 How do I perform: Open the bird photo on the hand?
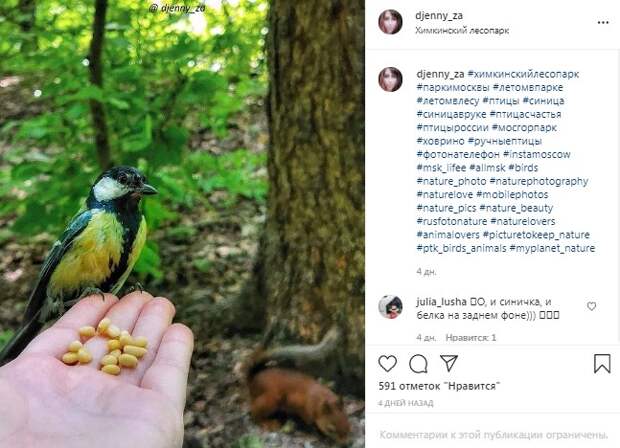click(182, 224)
